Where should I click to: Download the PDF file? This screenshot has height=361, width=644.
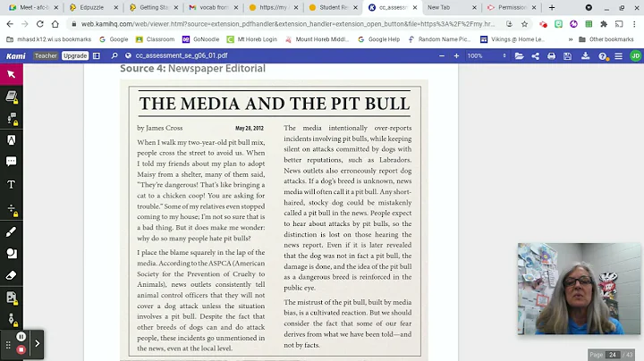point(585,55)
